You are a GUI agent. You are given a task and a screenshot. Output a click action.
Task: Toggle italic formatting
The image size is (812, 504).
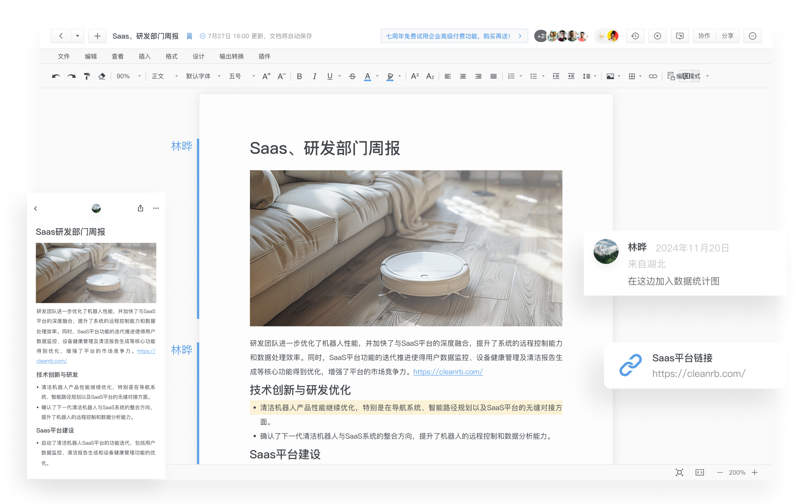pos(314,76)
